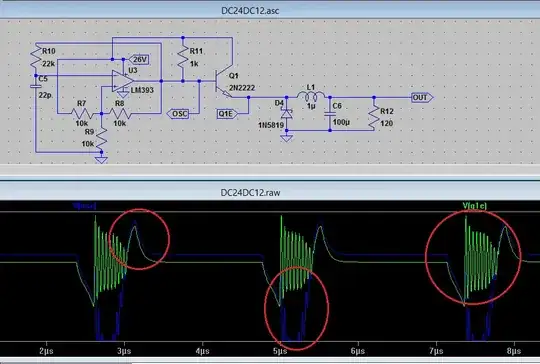The image size is (540, 364).
Task: Click the U3 reference designator text
Action: (133, 70)
